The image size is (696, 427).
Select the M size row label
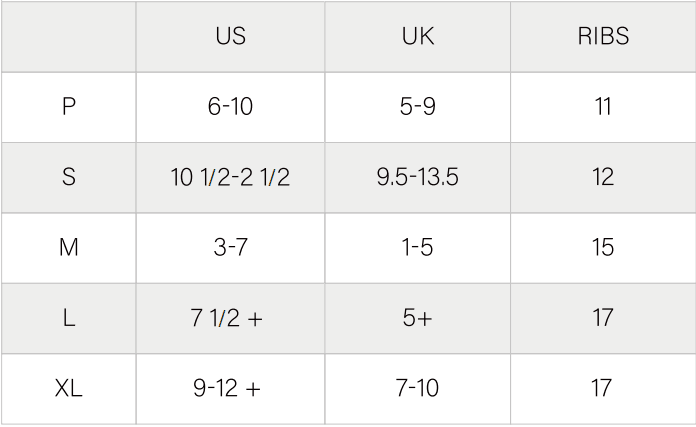click(x=69, y=247)
